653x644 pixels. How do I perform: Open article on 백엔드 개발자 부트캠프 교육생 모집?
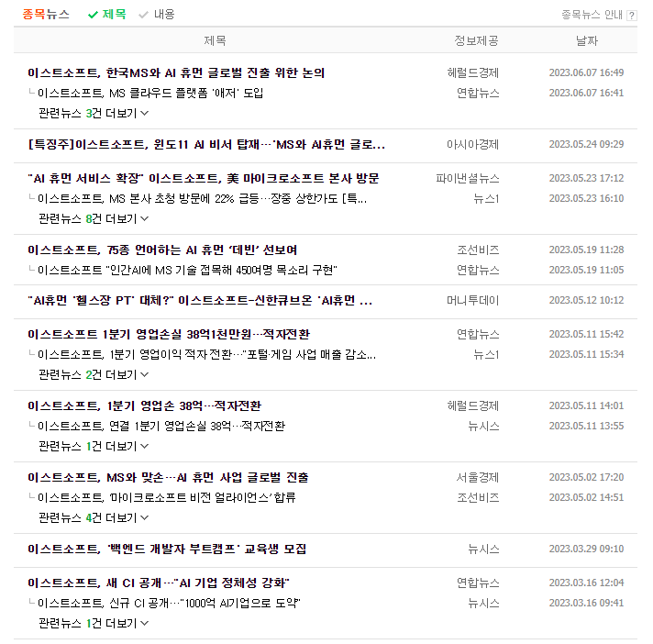167,549
